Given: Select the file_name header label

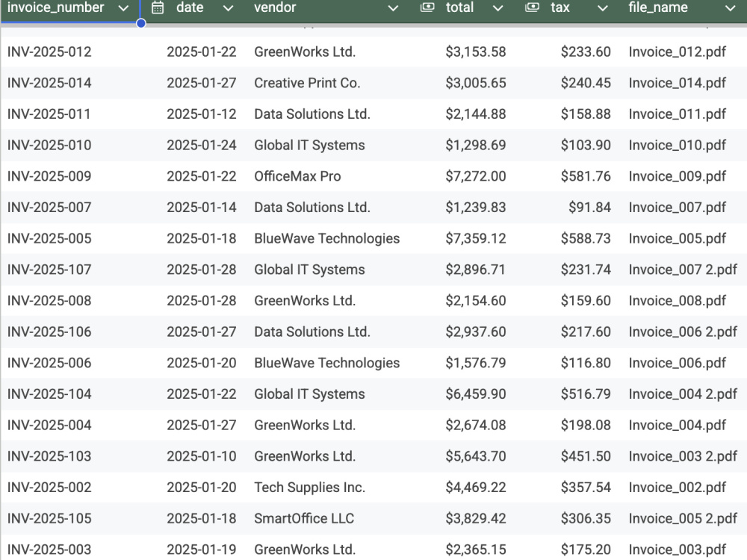Looking at the screenshot, I should click(658, 7).
